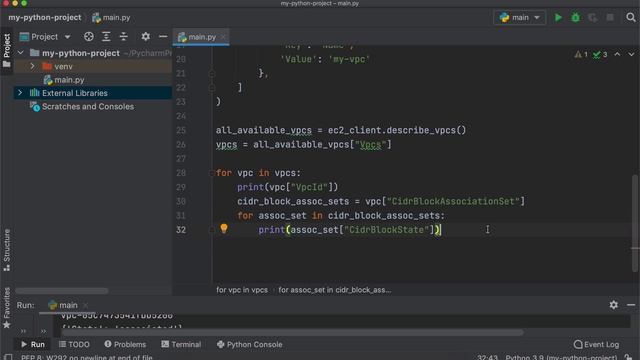The image size is (640, 360).
Task: Click the PEP 8 warning message in status bar
Action: 87,358
